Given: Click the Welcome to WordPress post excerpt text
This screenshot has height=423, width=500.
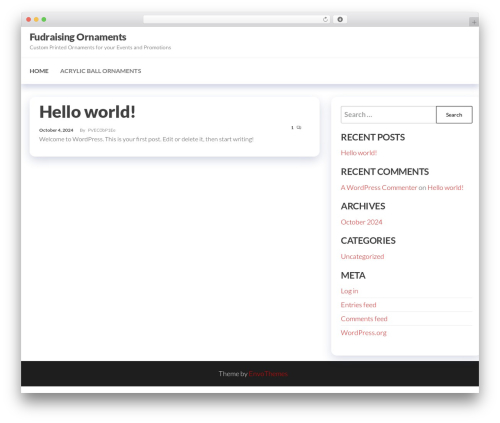Looking at the screenshot, I should pyautogui.click(x=146, y=139).
